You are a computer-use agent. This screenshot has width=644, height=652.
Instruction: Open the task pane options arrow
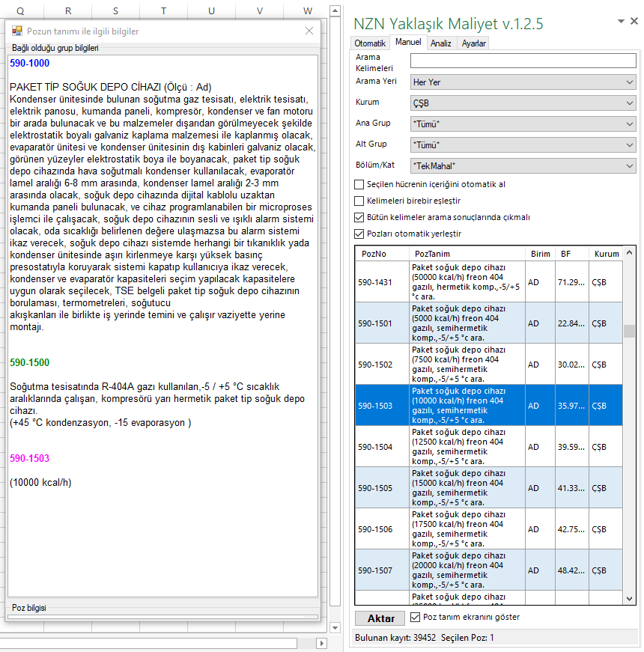click(x=620, y=22)
